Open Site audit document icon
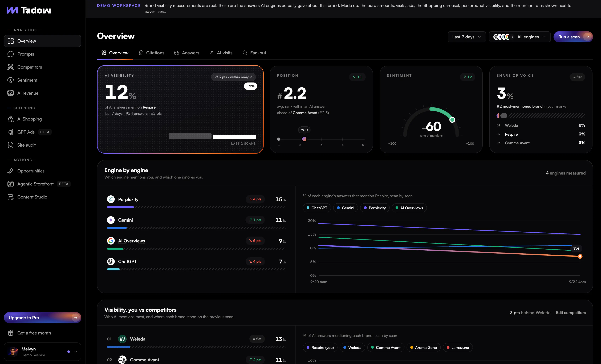601x364 pixels. [x=10, y=145]
